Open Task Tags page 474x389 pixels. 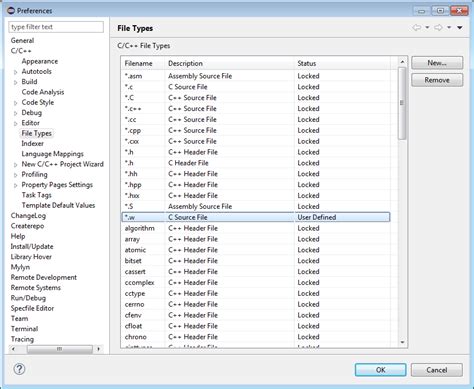point(37,195)
